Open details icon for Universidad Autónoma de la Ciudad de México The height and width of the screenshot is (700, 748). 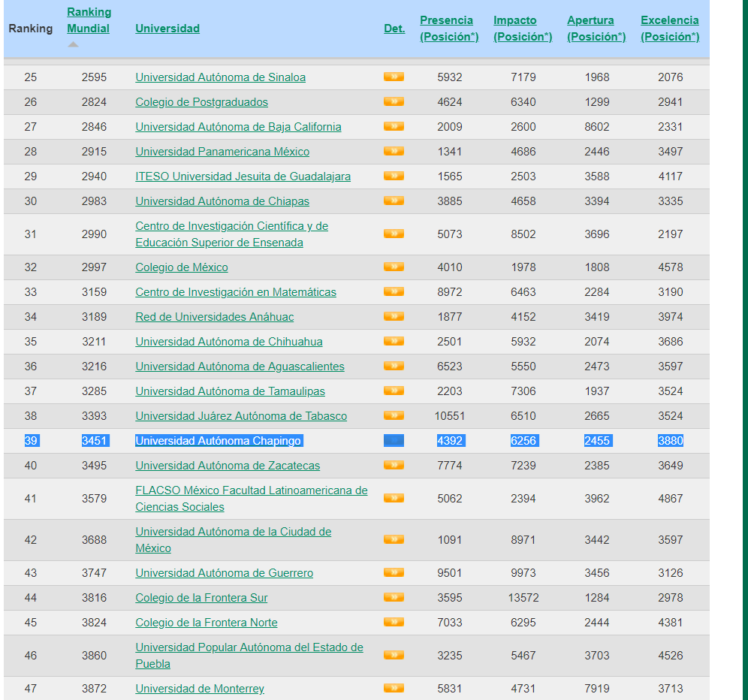tap(394, 540)
